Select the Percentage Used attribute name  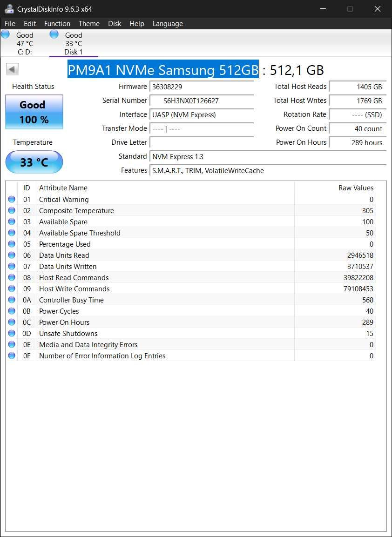[x=65, y=244]
